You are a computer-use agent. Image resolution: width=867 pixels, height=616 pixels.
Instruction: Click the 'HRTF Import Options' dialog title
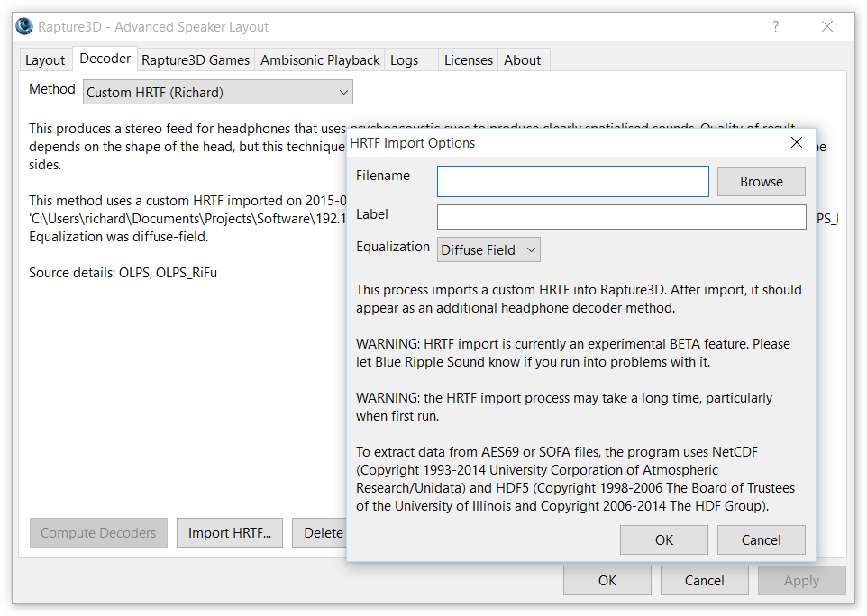[413, 143]
